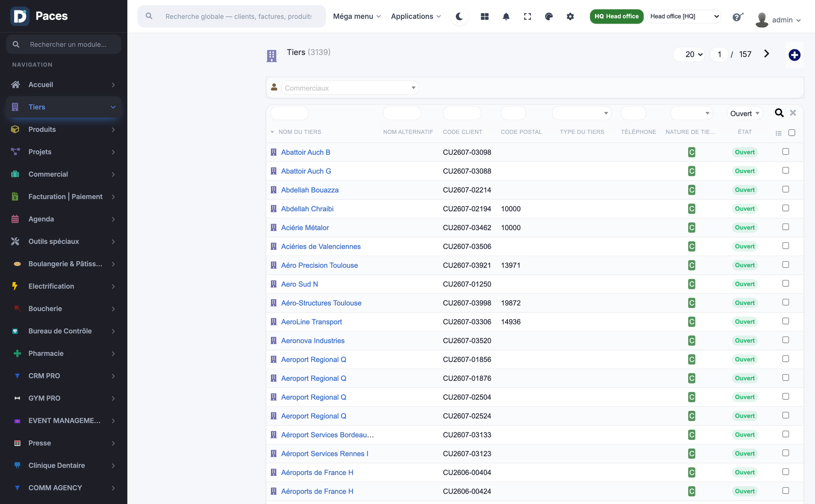The height and width of the screenshot is (504, 815).
Task: Toggle dark mode moon icon
Action: 459,16
